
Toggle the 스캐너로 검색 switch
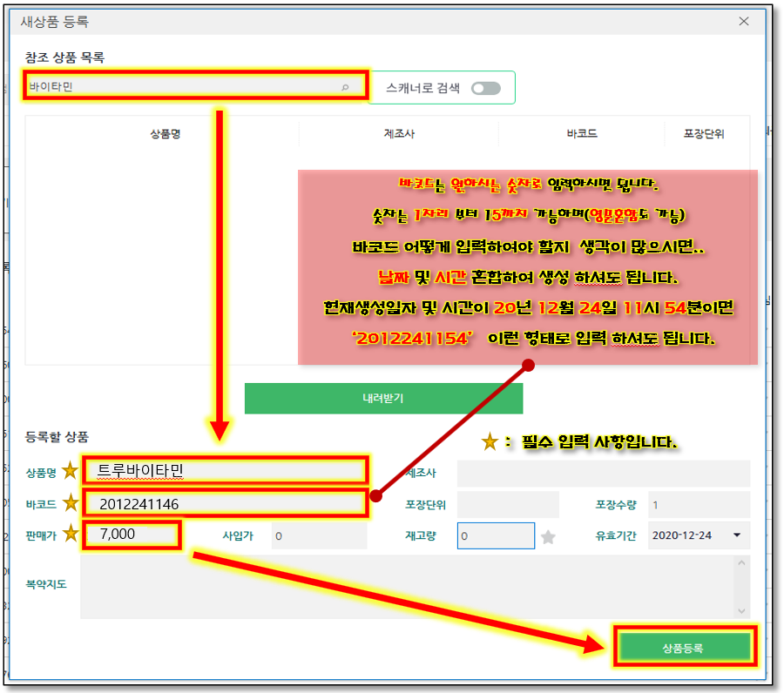coord(486,88)
